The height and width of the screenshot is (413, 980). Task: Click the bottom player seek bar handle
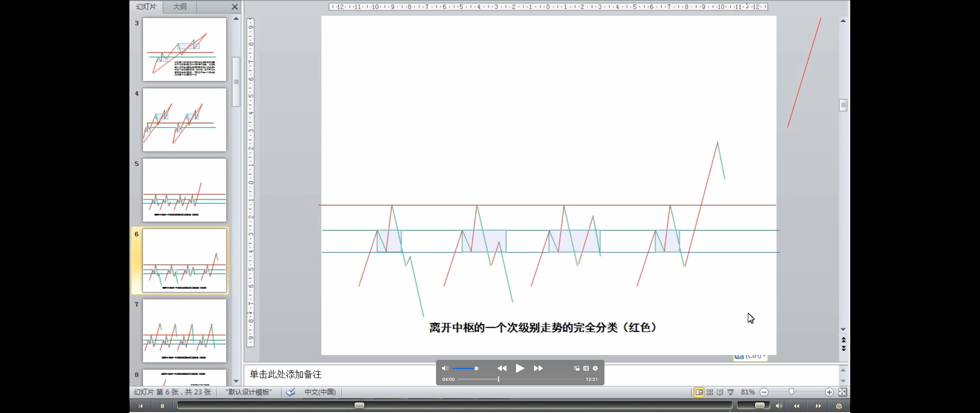click(x=359, y=405)
